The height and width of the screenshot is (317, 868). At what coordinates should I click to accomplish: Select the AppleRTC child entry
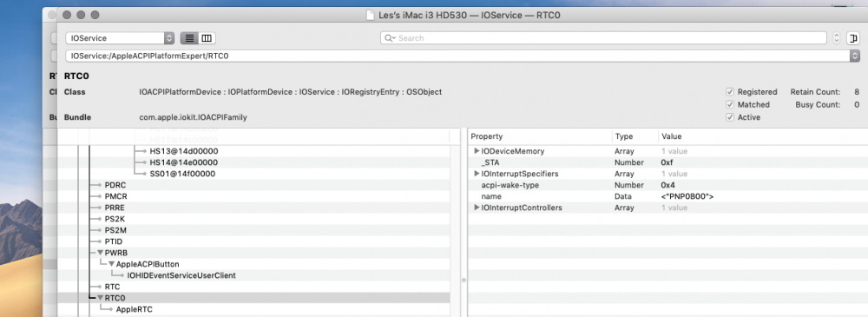134,309
